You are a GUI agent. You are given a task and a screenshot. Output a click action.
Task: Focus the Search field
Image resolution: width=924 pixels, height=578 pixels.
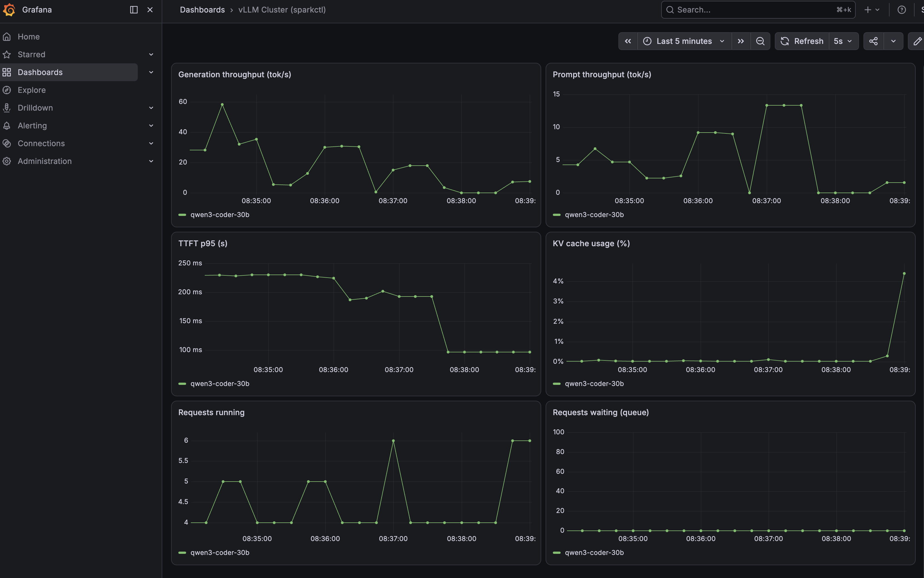(x=758, y=10)
